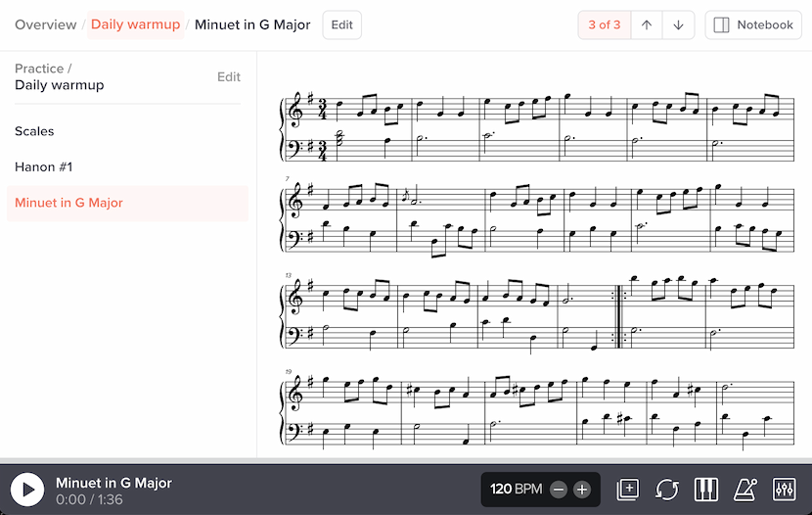Select Minuet in G Major in sidebar
Image resolution: width=812 pixels, height=515 pixels.
pos(68,204)
